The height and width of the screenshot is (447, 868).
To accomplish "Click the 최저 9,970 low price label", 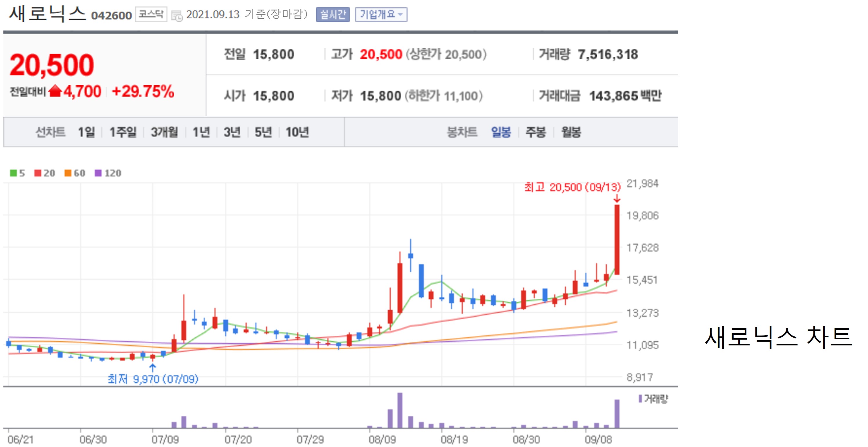I will pos(153,379).
